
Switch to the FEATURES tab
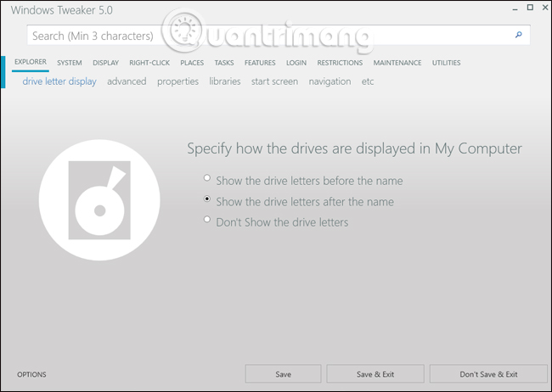click(x=260, y=63)
